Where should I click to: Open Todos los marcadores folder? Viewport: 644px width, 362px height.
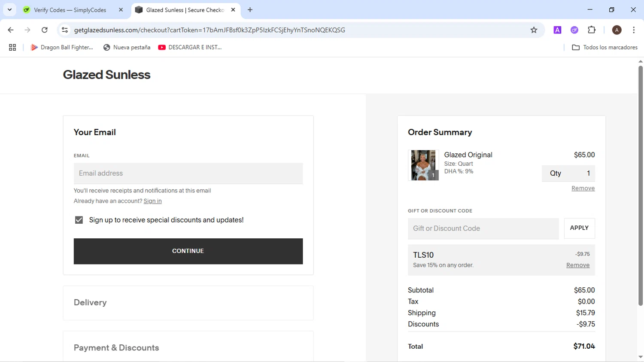click(605, 48)
